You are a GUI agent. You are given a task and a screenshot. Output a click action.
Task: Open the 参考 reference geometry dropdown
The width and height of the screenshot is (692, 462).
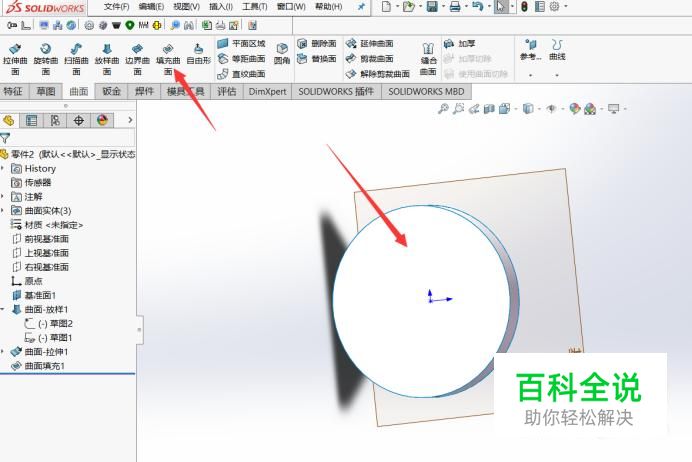pyautogui.click(x=530, y=75)
